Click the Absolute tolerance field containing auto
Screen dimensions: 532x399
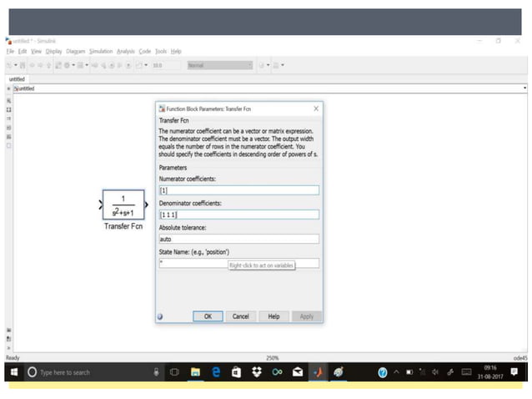[238, 239]
